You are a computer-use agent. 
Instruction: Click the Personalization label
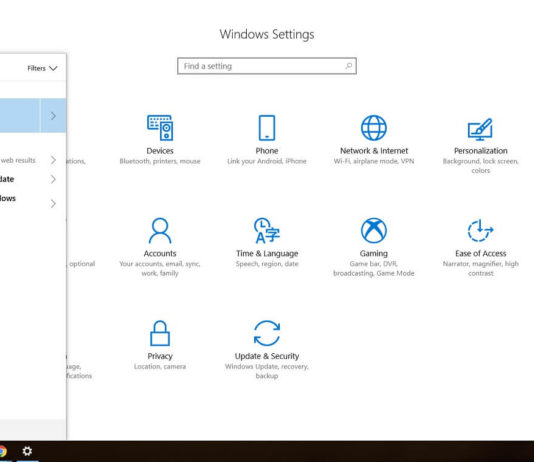coord(480,151)
